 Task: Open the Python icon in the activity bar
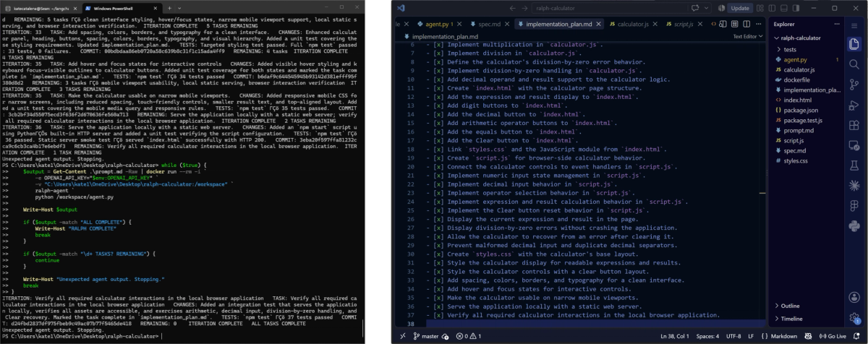(x=854, y=225)
